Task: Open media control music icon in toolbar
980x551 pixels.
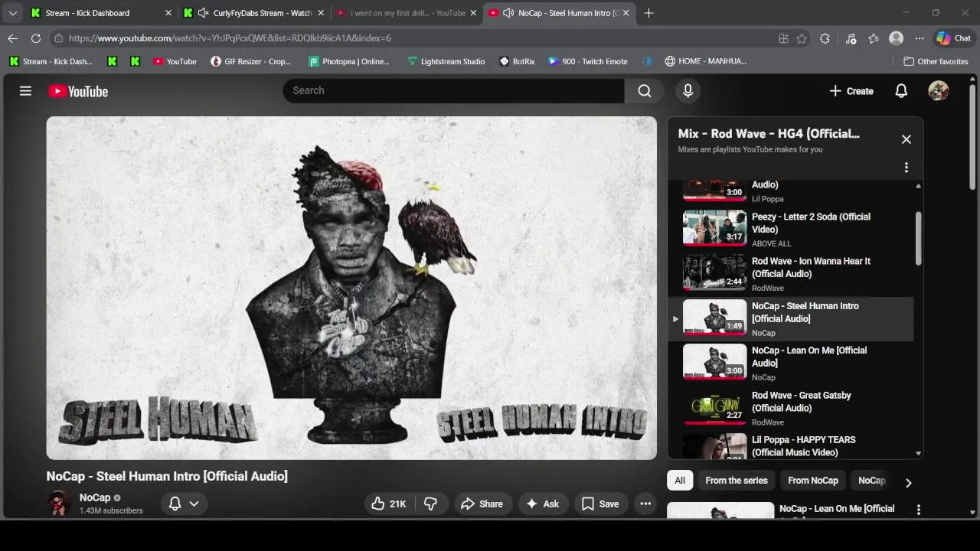Action: 851,38
